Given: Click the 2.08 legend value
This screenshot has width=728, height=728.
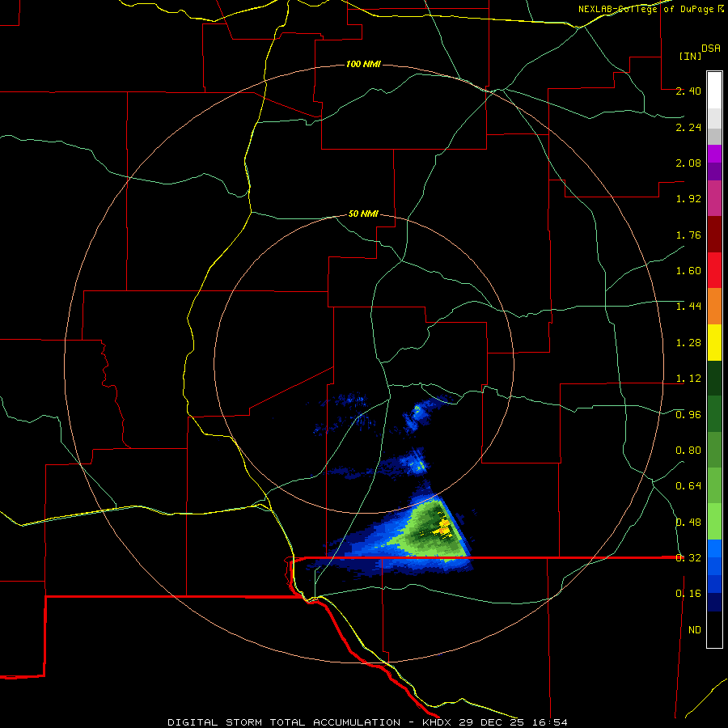Looking at the screenshot, I should click(688, 163).
